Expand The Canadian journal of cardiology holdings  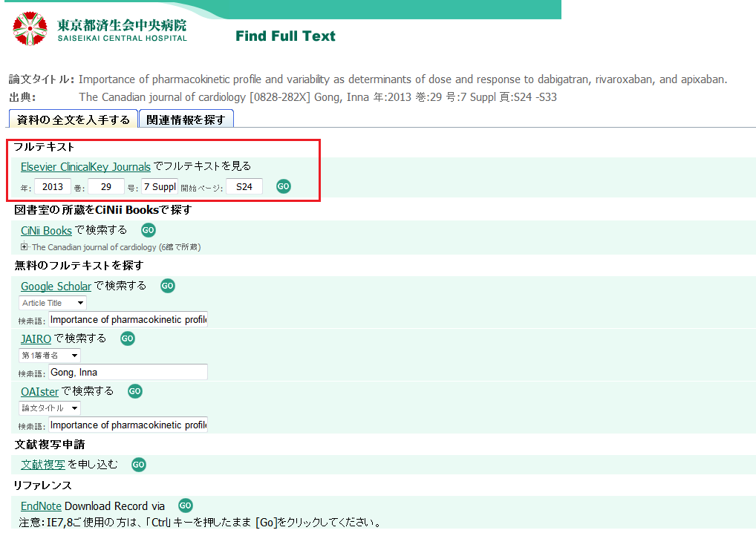pyautogui.click(x=24, y=246)
